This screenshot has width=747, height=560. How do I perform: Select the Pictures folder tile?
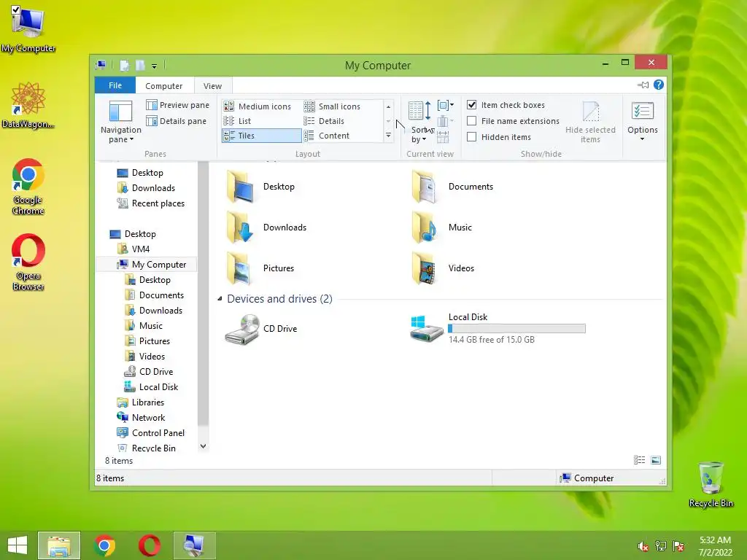pos(260,268)
